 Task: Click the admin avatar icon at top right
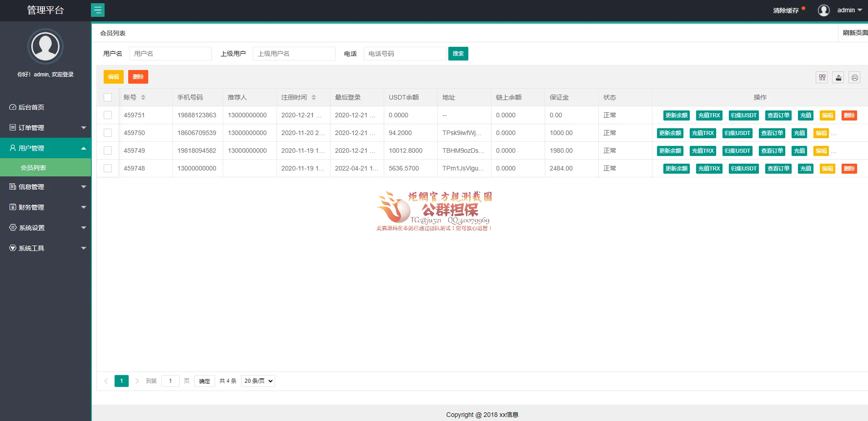pyautogui.click(x=823, y=10)
